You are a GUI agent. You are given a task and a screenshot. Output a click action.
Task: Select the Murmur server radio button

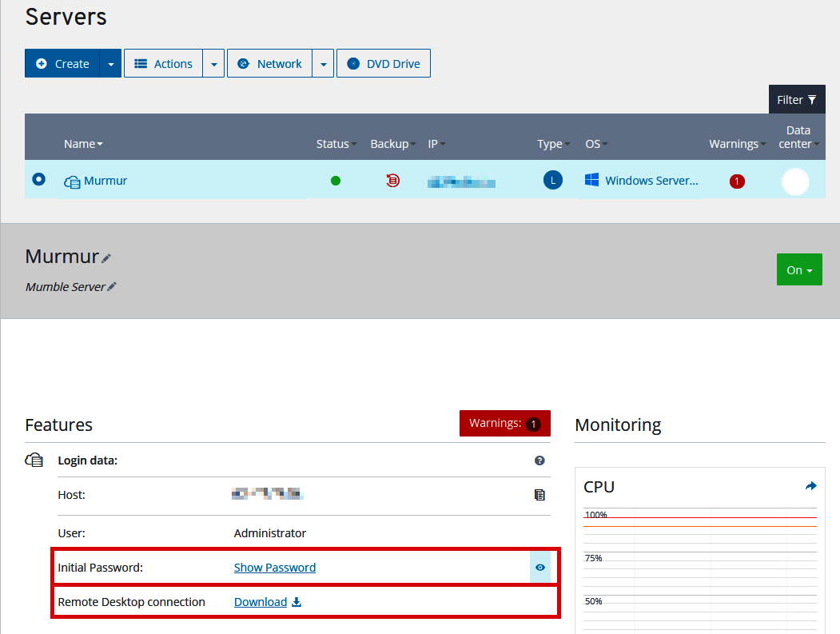38,180
